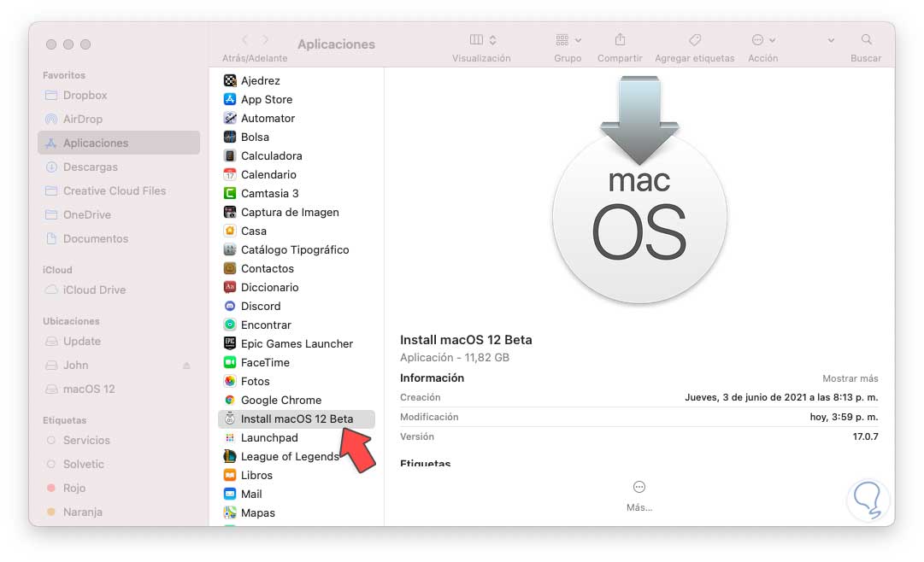This screenshot has height=562, width=924.
Task: Select Aplicaciones in sidebar
Action: pos(119,143)
